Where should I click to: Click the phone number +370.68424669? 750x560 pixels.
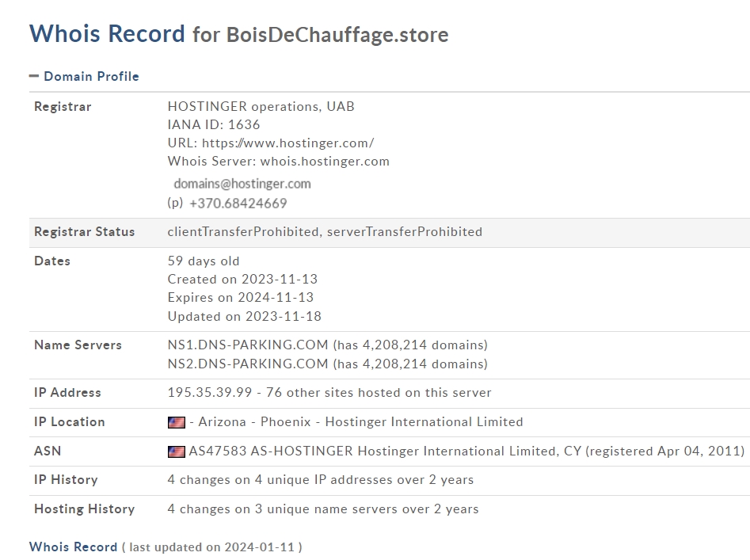pos(238,204)
